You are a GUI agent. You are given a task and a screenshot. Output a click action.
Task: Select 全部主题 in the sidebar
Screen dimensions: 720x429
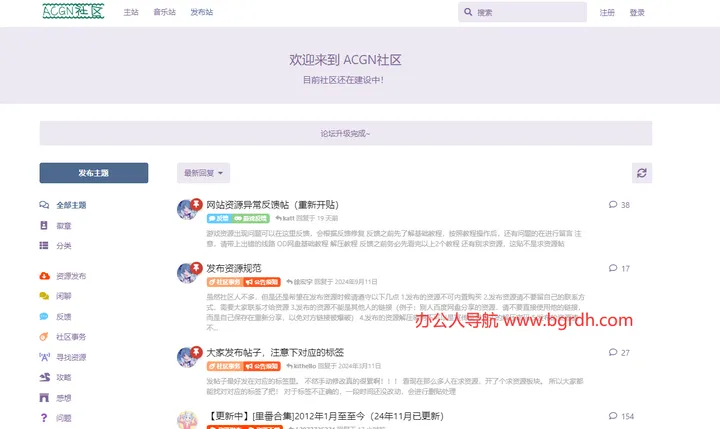coord(71,205)
